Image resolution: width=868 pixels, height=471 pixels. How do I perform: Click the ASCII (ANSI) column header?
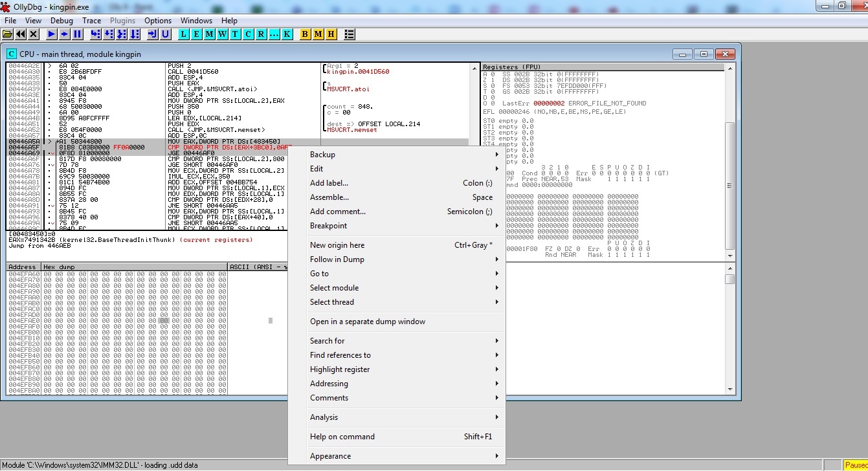[258, 267]
